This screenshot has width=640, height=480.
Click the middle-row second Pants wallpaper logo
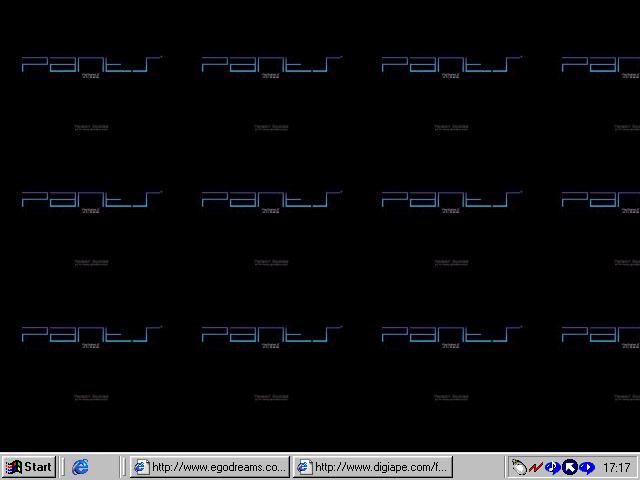[270, 200]
